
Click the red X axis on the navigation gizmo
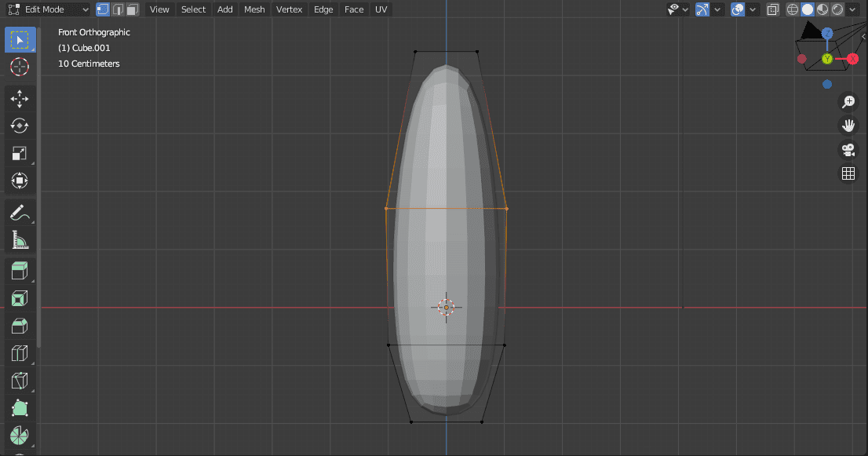(x=852, y=58)
